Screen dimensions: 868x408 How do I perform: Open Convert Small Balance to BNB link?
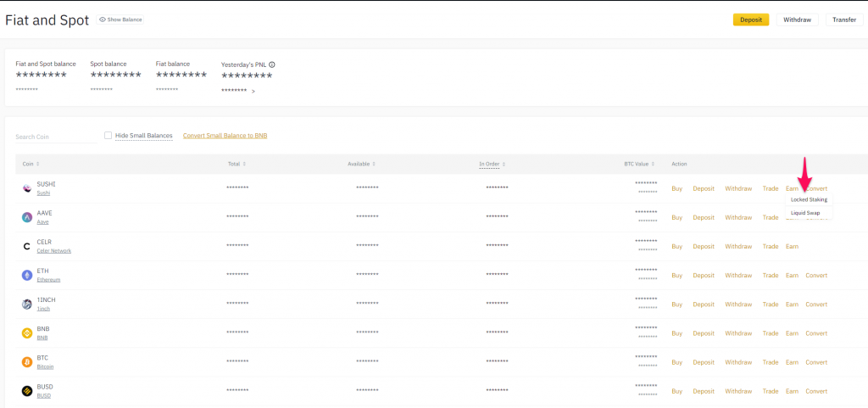tap(225, 135)
